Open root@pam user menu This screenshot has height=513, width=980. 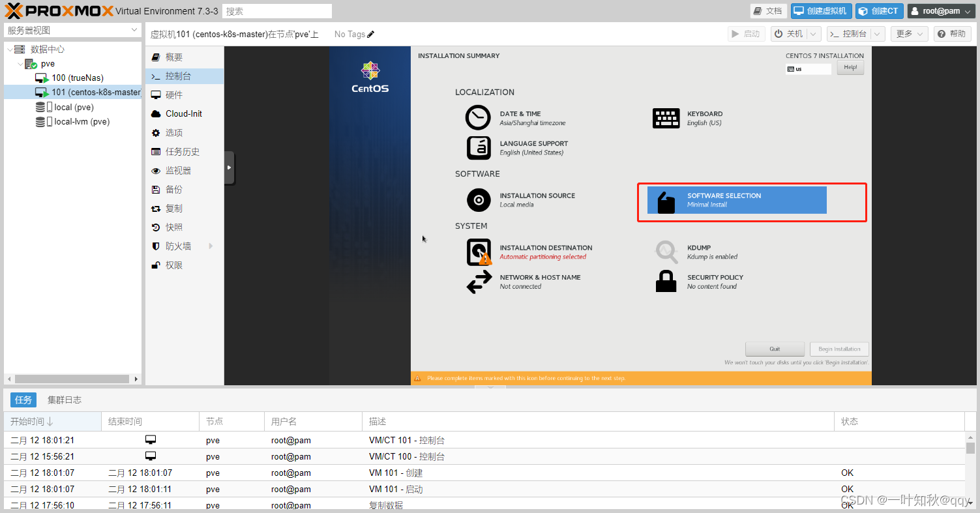point(941,11)
